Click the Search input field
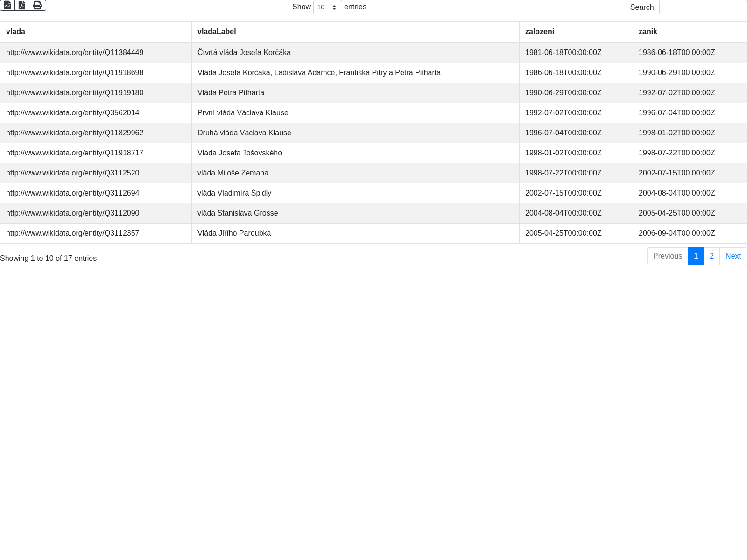Image resolution: width=747 pixels, height=560 pixels. tap(703, 7)
